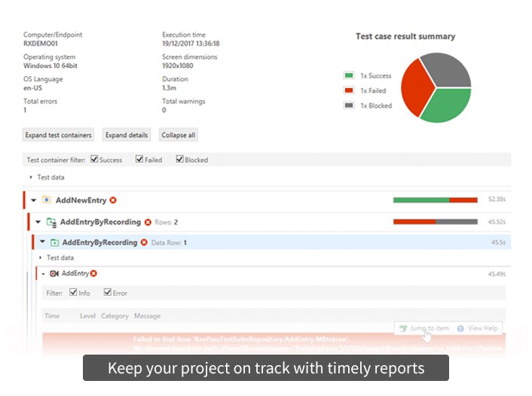Image resolution: width=532 pixels, height=396 pixels.
Task: Click the AddNewEntry test case icon
Action: click(x=47, y=200)
